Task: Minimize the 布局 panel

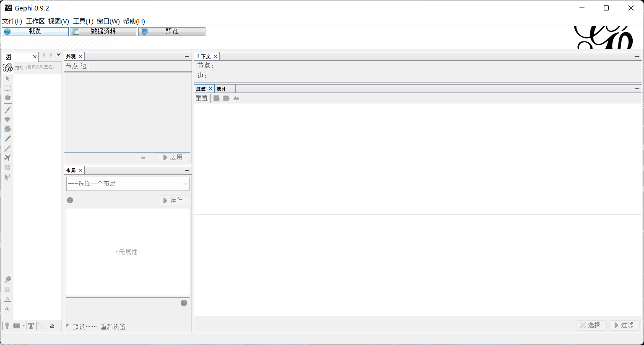Action: tap(187, 170)
